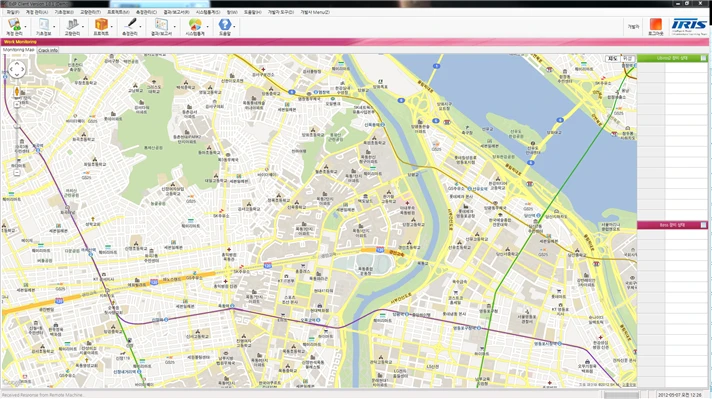Image resolution: width=712 pixels, height=399 pixels.
Task: Select the 프로젝트 box icon in toolbar
Action: point(101,27)
